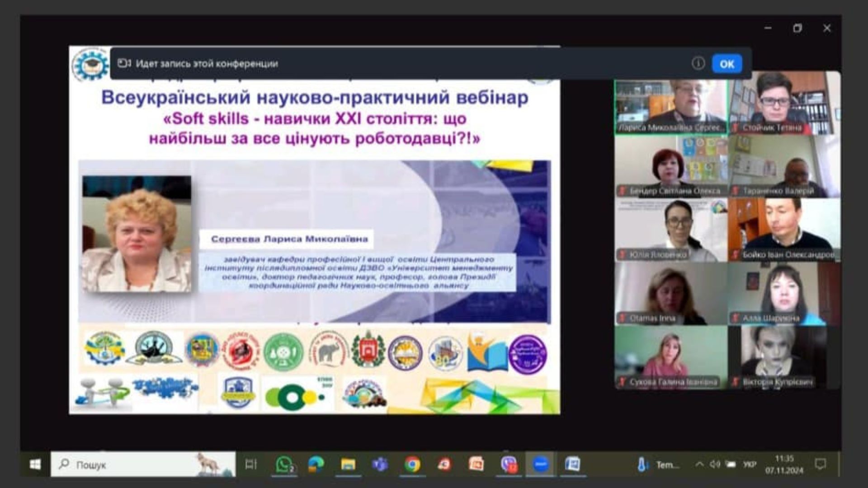Open the Windows Start menu
Viewport: 868px width, 488px height.
pos(35,465)
